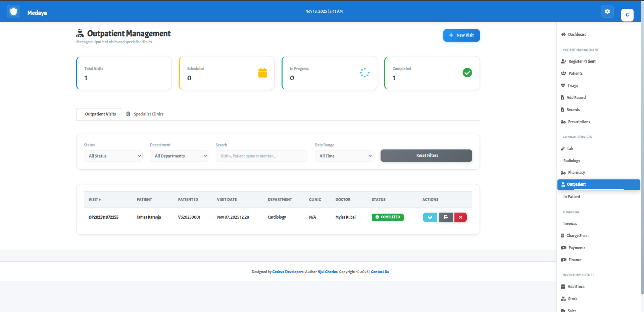Screen dimensions: 644x312
Task: Print visit using the printer icon
Action: (x=446, y=217)
